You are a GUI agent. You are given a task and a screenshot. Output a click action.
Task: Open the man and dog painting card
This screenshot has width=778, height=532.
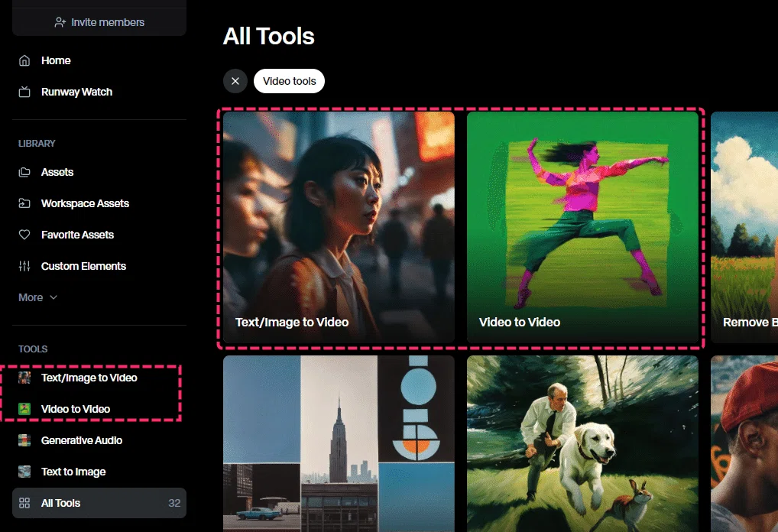[582, 443]
